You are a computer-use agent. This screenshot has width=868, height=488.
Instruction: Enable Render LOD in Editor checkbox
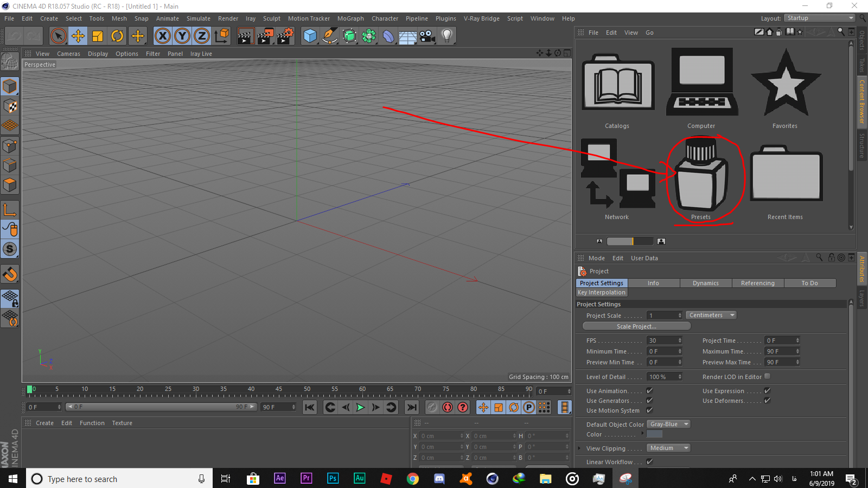[767, 376]
